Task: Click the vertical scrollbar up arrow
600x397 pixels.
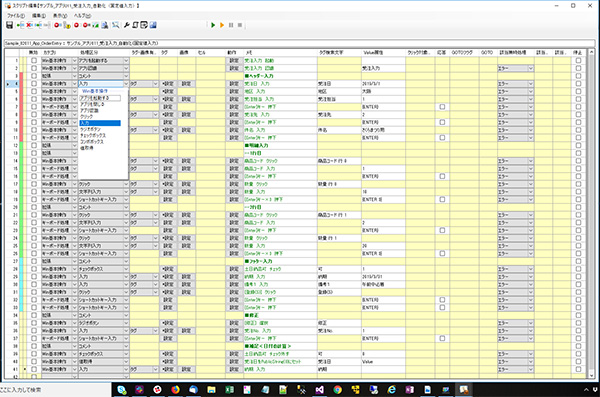Action: pos(591,52)
